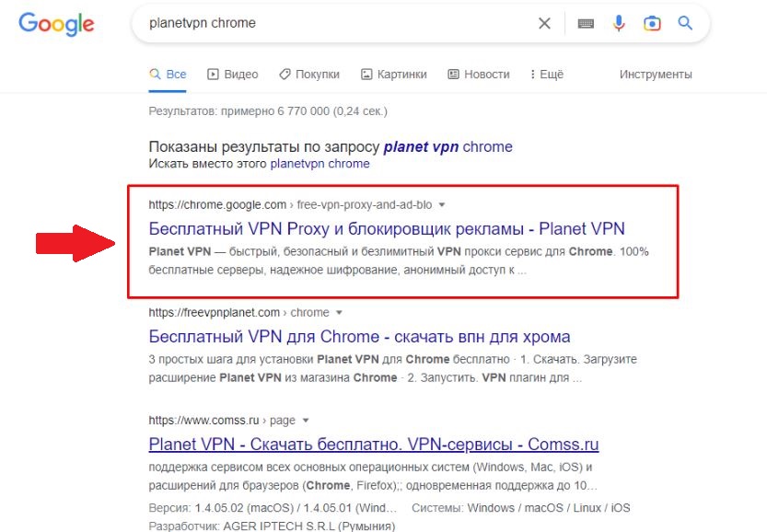Click the Google logo to go home
767x532 pixels.
click(x=55, y=25)
